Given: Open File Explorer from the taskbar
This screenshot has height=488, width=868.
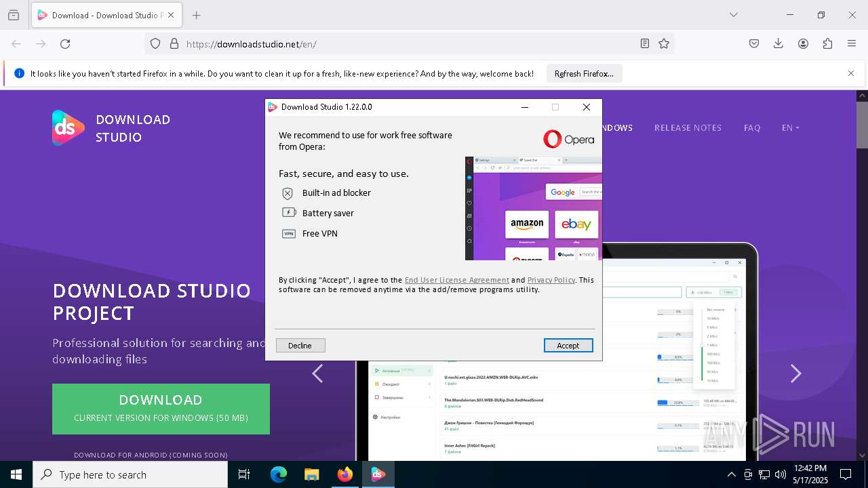Looking at the screenshot, I should 311,474.
